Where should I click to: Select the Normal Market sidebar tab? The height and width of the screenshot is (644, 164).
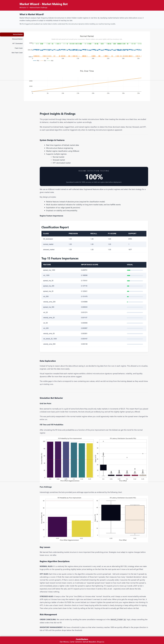click(12, 34)
